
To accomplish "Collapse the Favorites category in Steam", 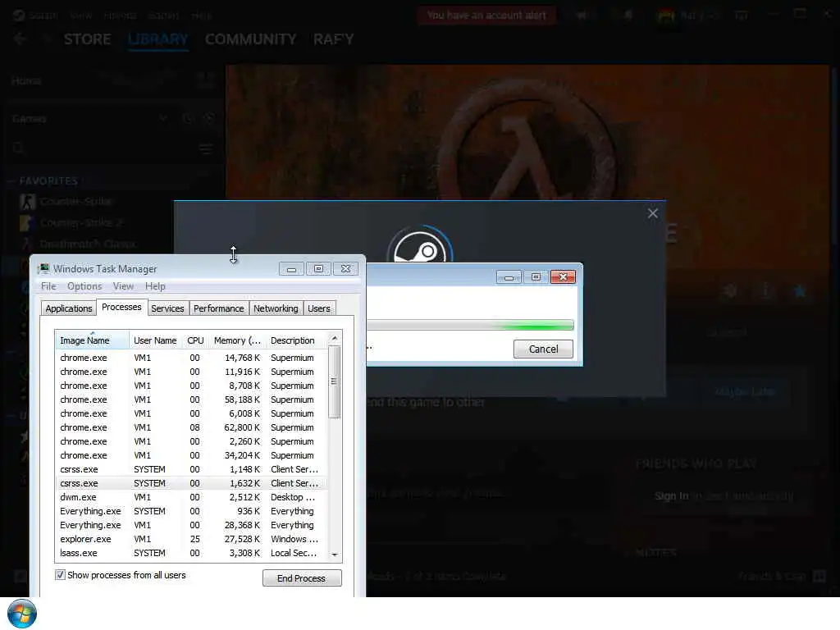I will pyautogui.click(x=11, y=181).
